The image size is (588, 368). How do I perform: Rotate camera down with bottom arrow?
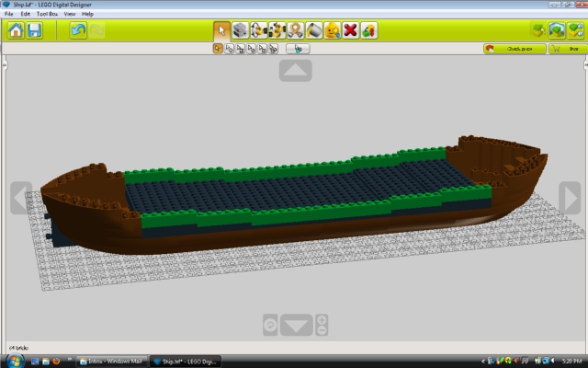(296, 325)
